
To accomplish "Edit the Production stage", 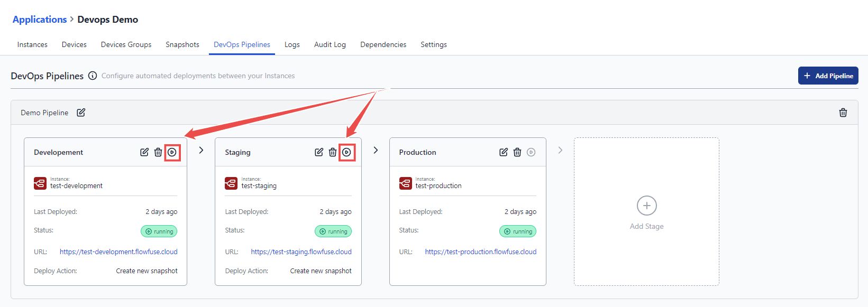I will (504, 152).
